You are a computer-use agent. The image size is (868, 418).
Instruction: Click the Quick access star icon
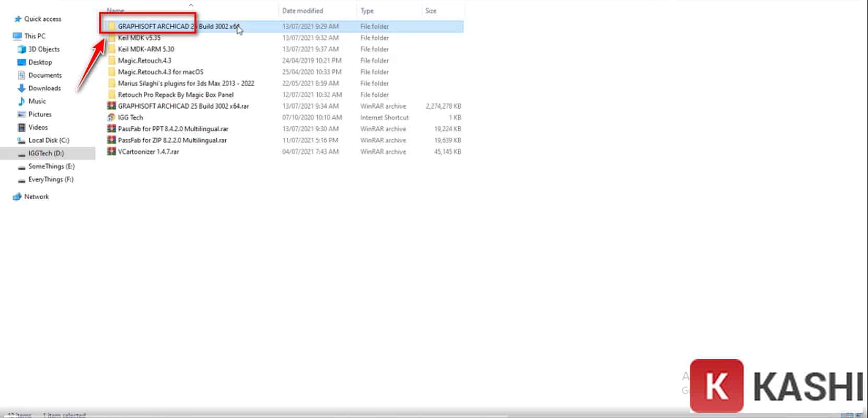click(x=18, y=19)
